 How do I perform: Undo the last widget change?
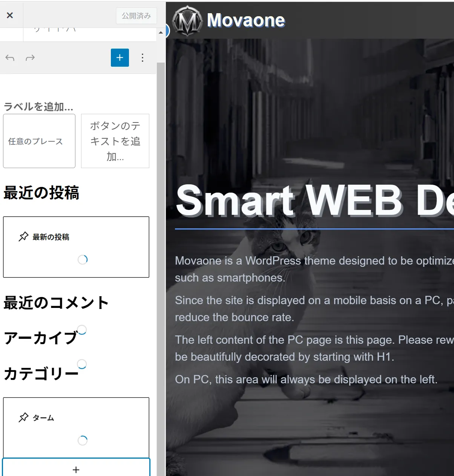(10, 58)
